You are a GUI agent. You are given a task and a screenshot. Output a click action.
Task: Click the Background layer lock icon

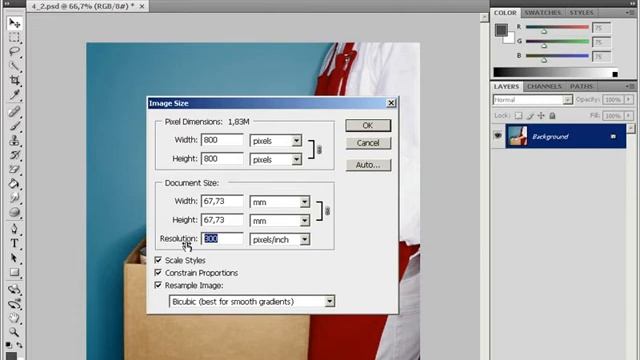coord(613,136)
